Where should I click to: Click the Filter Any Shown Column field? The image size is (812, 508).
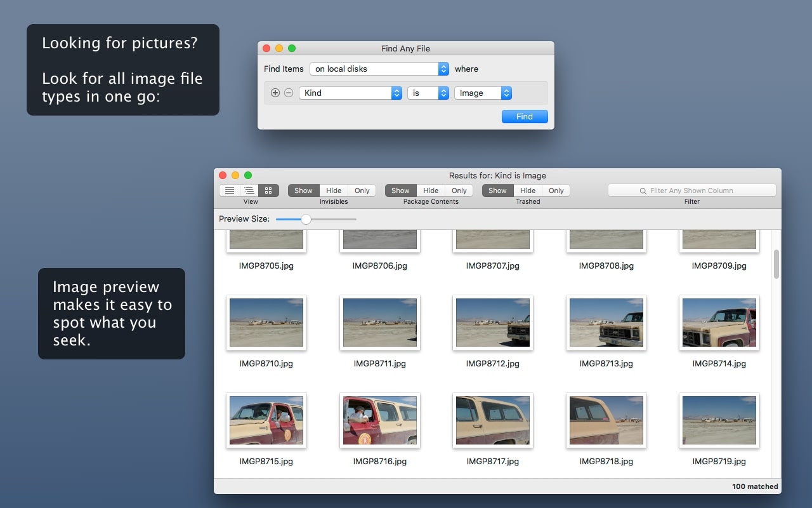[698, 190]
